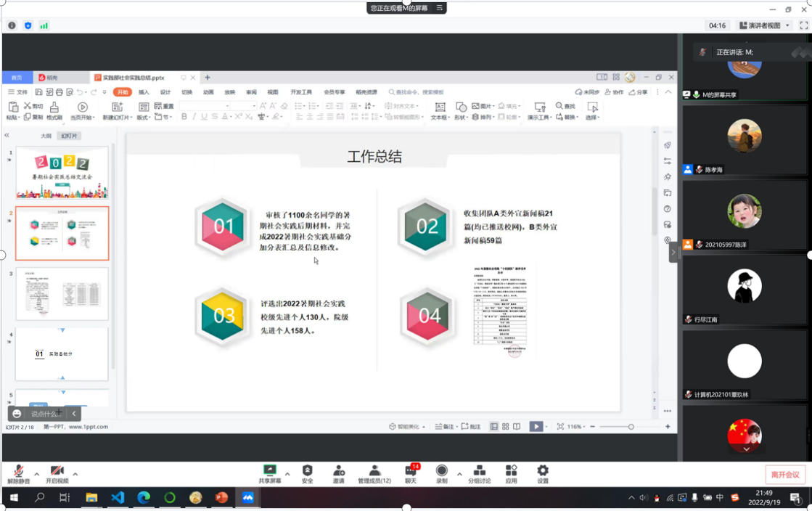Expand the arrow next to 开启视频
The image size is (812, 511).
(x=75, y=474)
